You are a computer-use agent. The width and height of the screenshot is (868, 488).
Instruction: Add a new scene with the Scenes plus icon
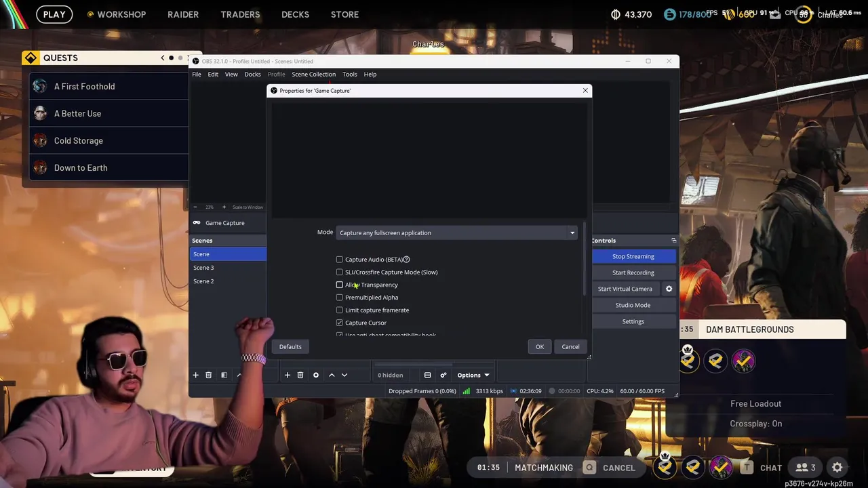coord(195,375)
